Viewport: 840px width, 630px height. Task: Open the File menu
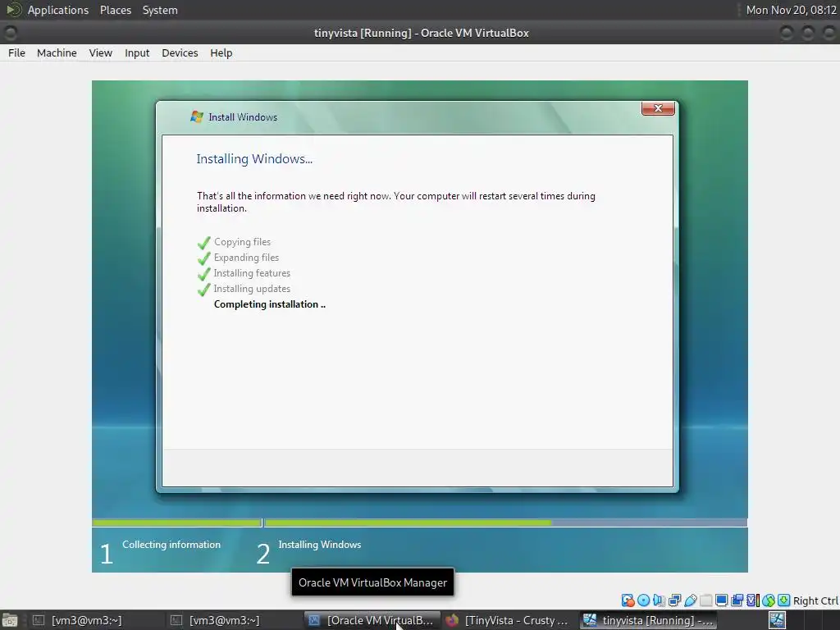point(16,53)
